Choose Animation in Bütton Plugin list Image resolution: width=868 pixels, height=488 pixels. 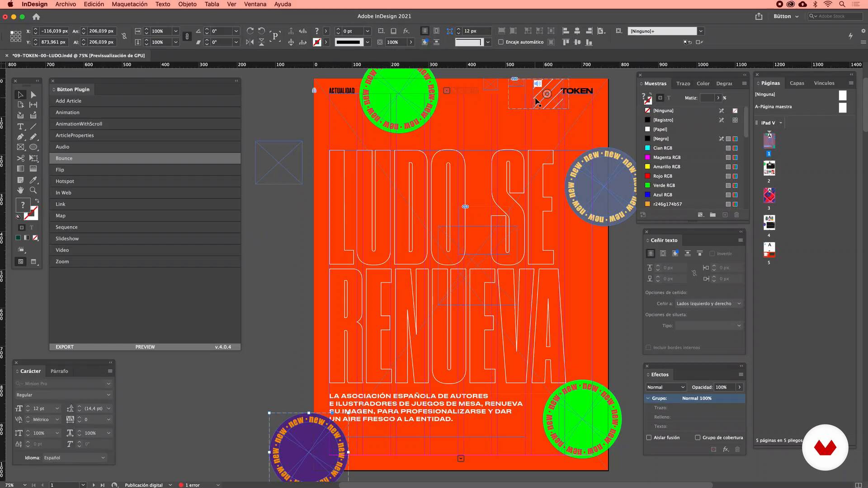pyautogui.click(x=145, y=113)
